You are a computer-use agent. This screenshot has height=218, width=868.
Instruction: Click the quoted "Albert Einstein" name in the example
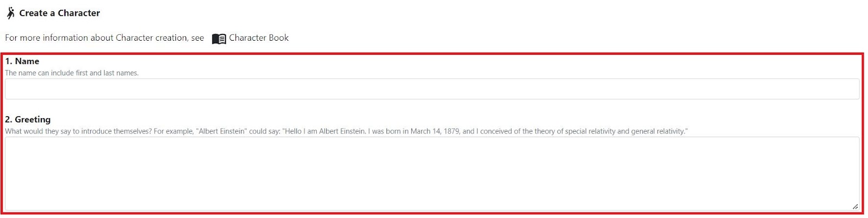(x=222, y=131)
